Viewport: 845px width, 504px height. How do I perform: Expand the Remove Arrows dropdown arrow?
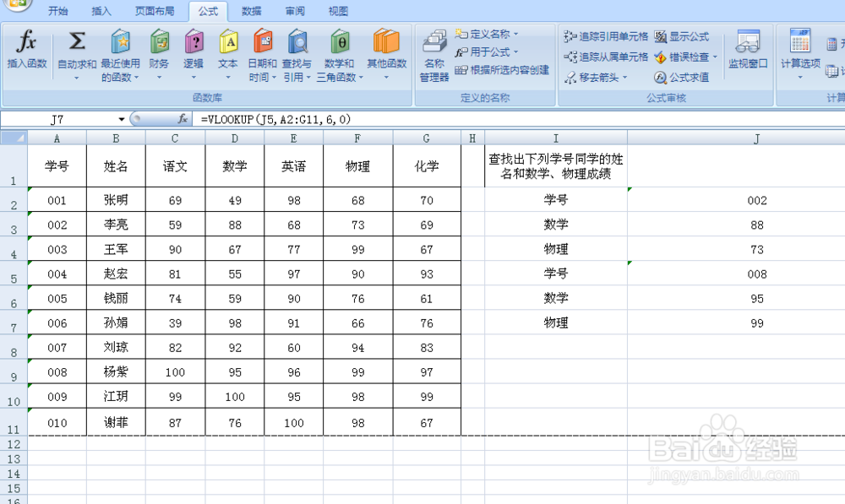624,78
